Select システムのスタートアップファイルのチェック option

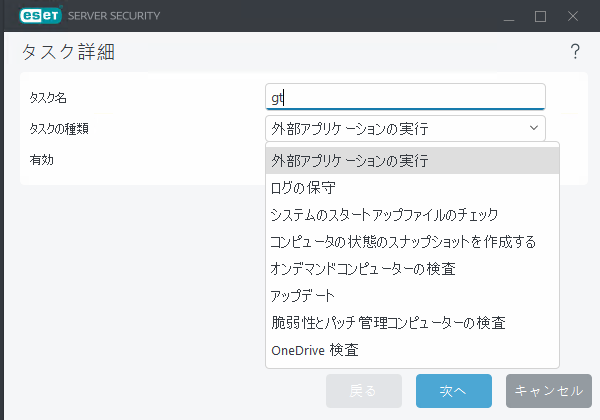[x=412, y=215]
